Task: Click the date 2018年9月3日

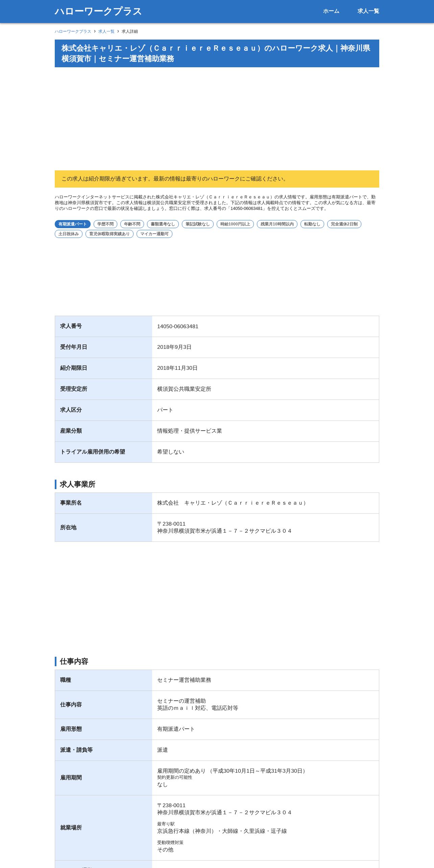Action: [x=174, y=347]
